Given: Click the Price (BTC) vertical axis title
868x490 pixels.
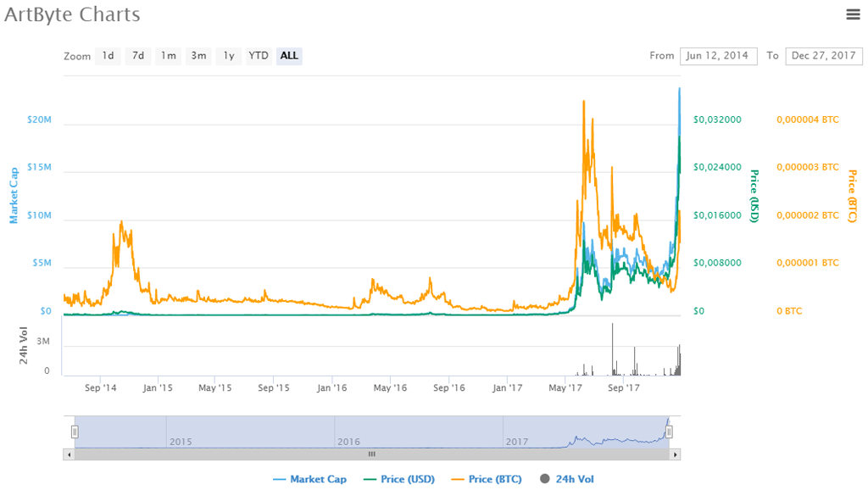Looking at the screenshot, I should coord(853,196).
